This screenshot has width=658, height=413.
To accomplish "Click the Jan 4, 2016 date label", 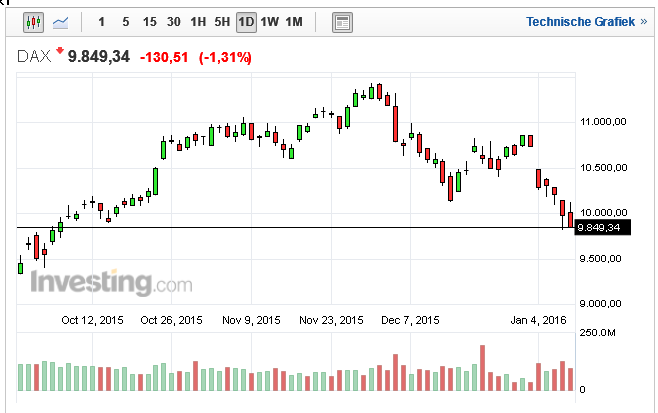I will point(538,320).
